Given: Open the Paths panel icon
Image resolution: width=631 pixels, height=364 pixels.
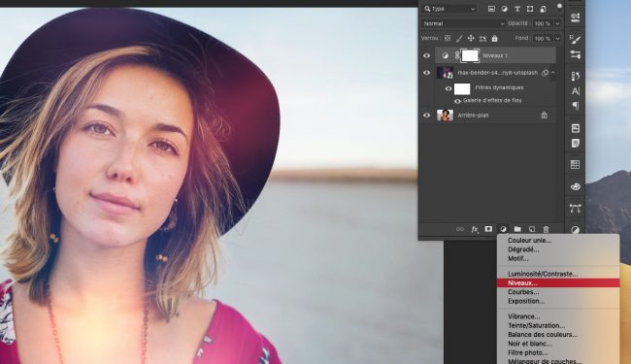Looking at the screenshot, I should click(x=575, y=209).
